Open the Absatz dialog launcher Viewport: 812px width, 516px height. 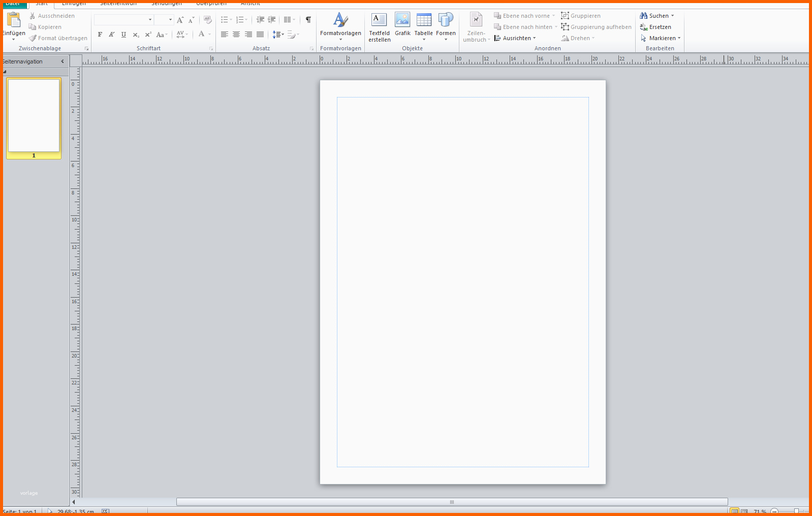coord(311,49)
